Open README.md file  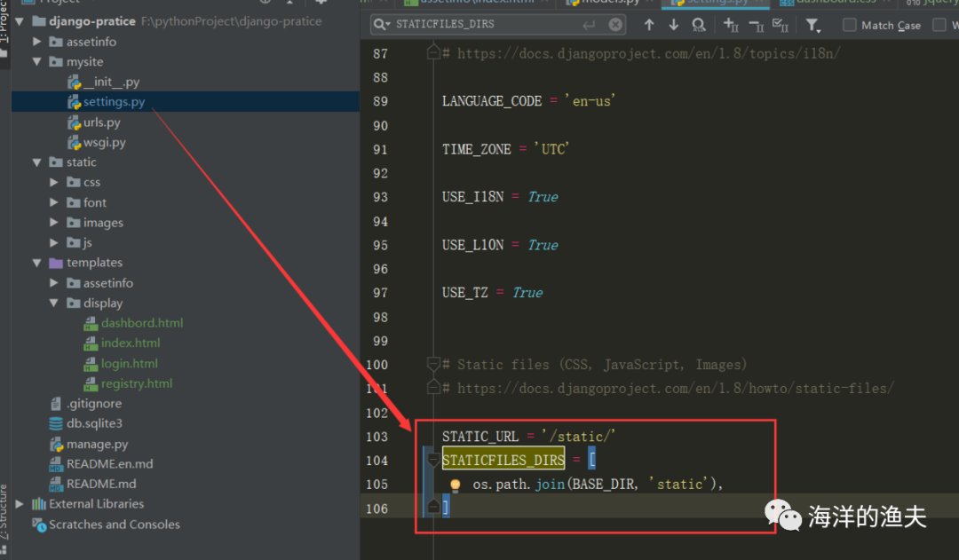tap(101, 484)
